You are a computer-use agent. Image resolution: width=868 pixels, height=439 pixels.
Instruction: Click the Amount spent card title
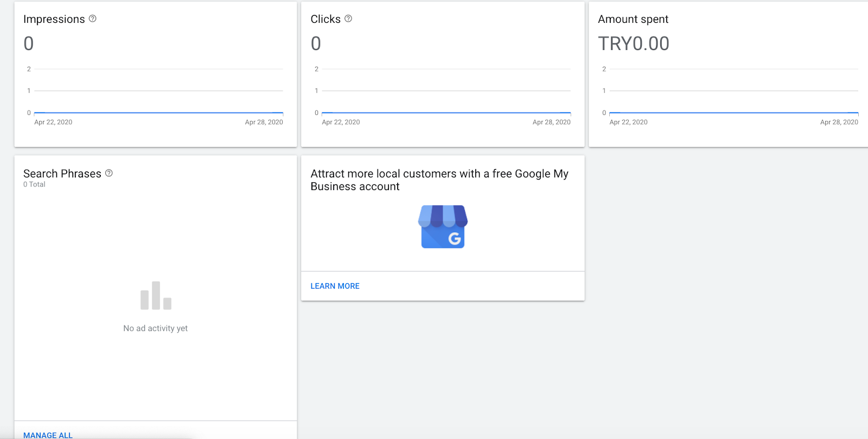point(633,19)
